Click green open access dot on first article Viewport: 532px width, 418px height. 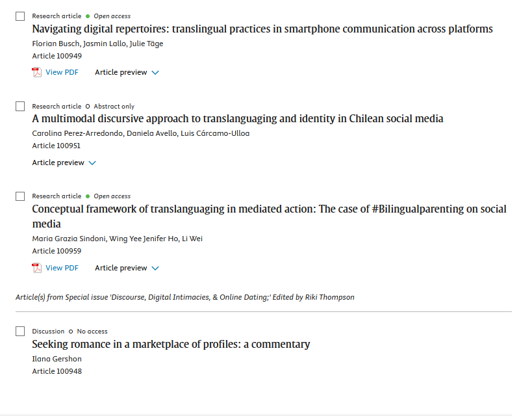pos(88,16)
